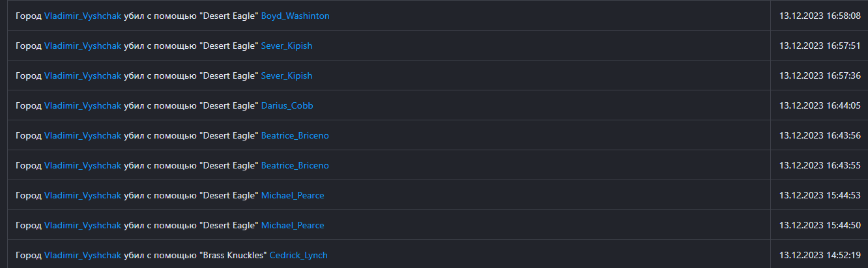Viewport: 868px width, 268px height.
Task: Click the 13.12.2023 15:44:50 timestamp
Action: tap(820, 225)
